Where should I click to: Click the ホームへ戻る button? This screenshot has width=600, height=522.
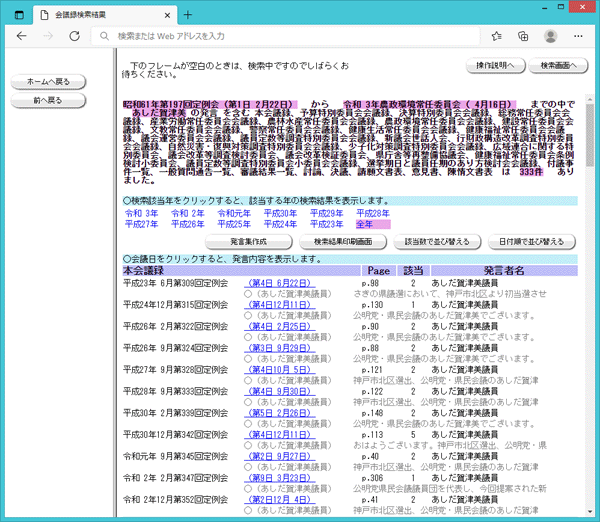pyautogui.click(x=48, y=82)
